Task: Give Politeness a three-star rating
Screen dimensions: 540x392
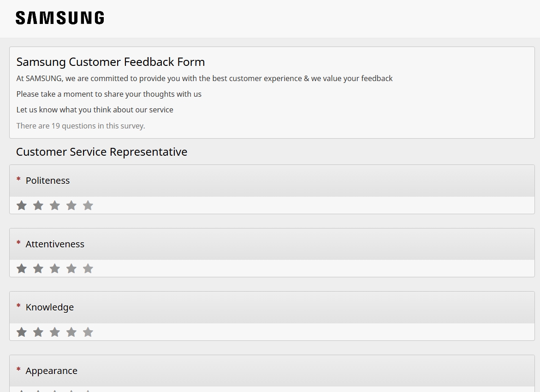Action: tap(55, 205)
